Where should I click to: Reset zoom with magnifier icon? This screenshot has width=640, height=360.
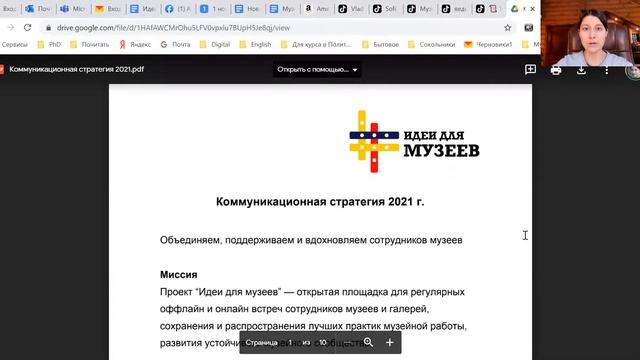[x=368, y=342]
